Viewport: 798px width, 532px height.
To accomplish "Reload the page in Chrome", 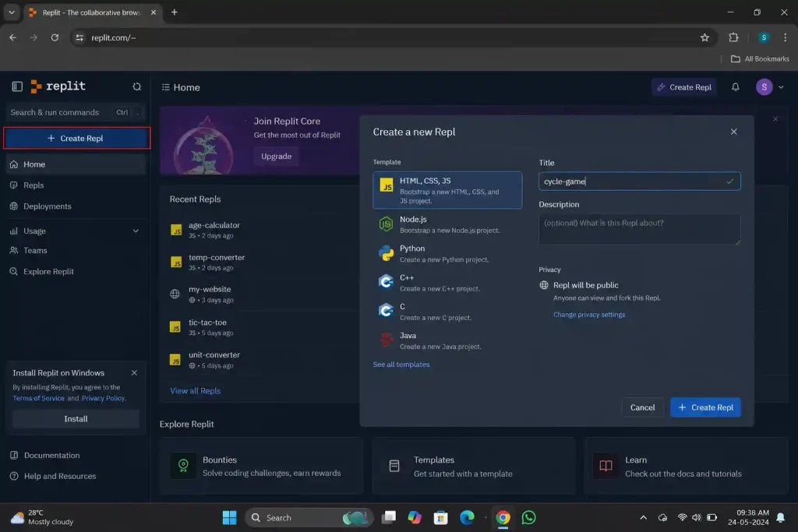I will (55, 37).
